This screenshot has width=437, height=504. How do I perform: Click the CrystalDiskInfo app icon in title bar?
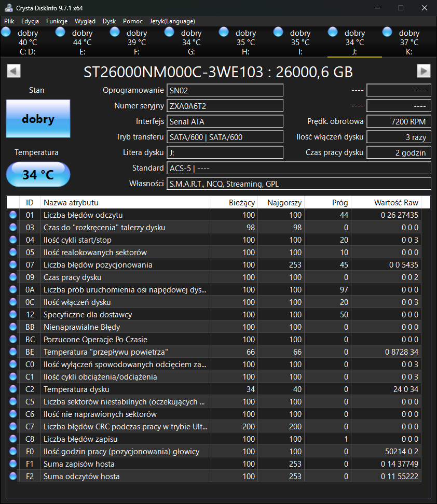click(x=8, y=8)
